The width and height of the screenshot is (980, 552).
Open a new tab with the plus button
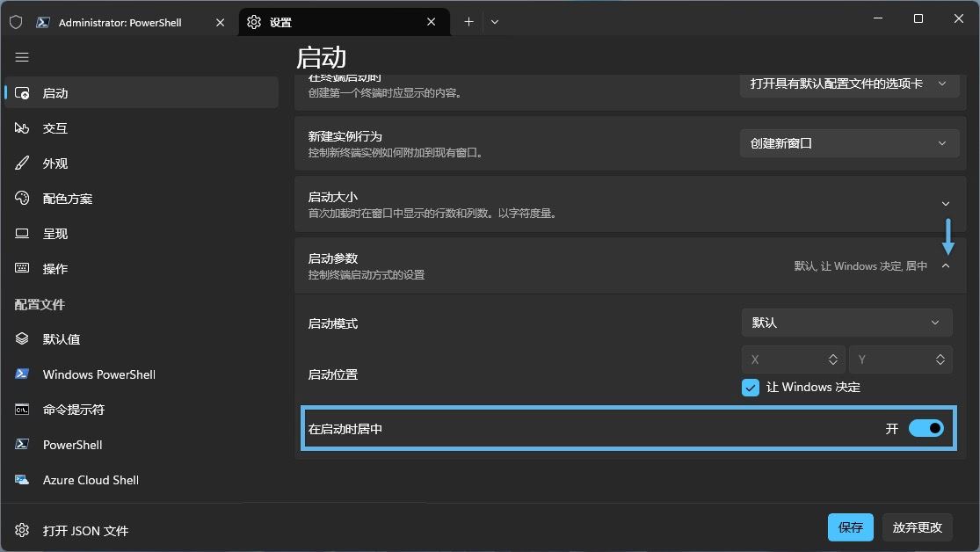468,20
